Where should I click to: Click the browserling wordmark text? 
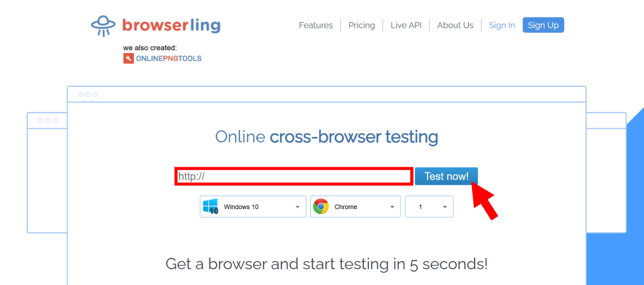(x=171, y=26)
